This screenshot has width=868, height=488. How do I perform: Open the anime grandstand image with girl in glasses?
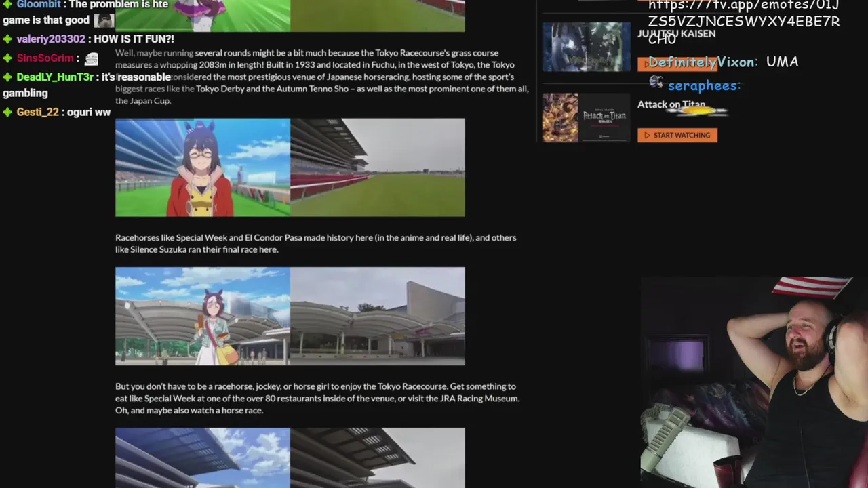click(203, 167)
